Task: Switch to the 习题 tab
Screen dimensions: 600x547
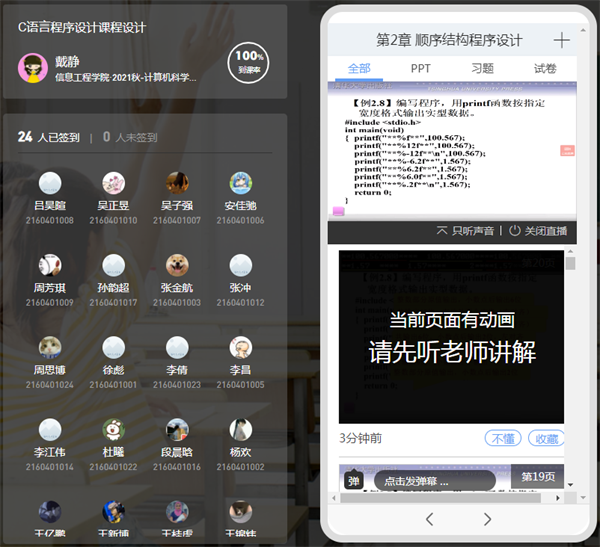Action: (482, 69)
